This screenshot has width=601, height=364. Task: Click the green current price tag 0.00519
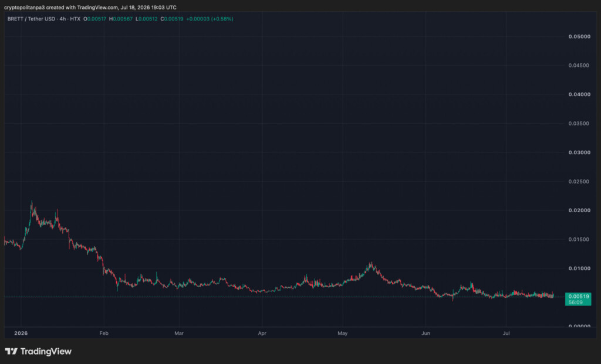tap(578, 299)
